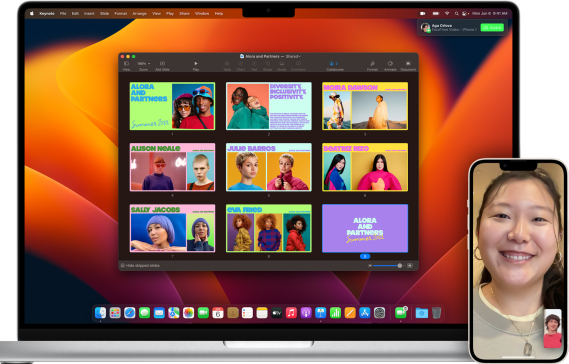Image resolution: width=569 pixels, height=364 pixels.
Task: Open the Share menu
Action: coord(184,13)
